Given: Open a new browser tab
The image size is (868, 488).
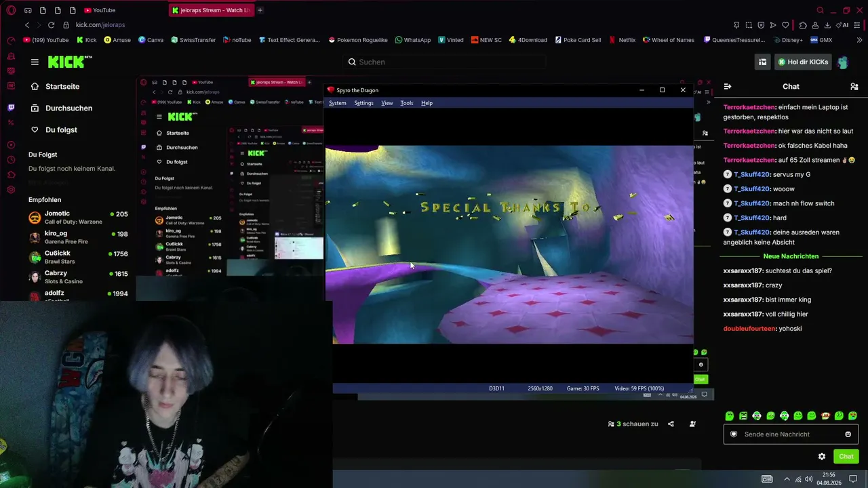Looking at the screenshot, I should (x=260, y=10).
